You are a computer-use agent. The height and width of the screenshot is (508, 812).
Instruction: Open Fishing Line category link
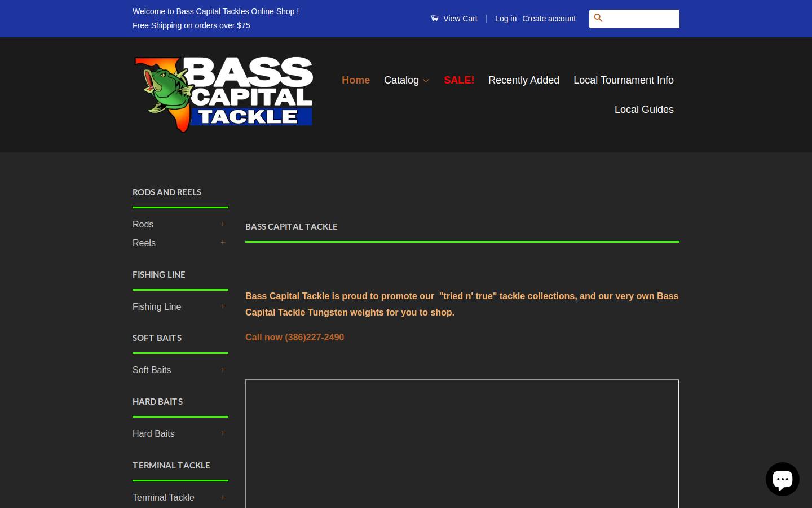click(157, 306)
